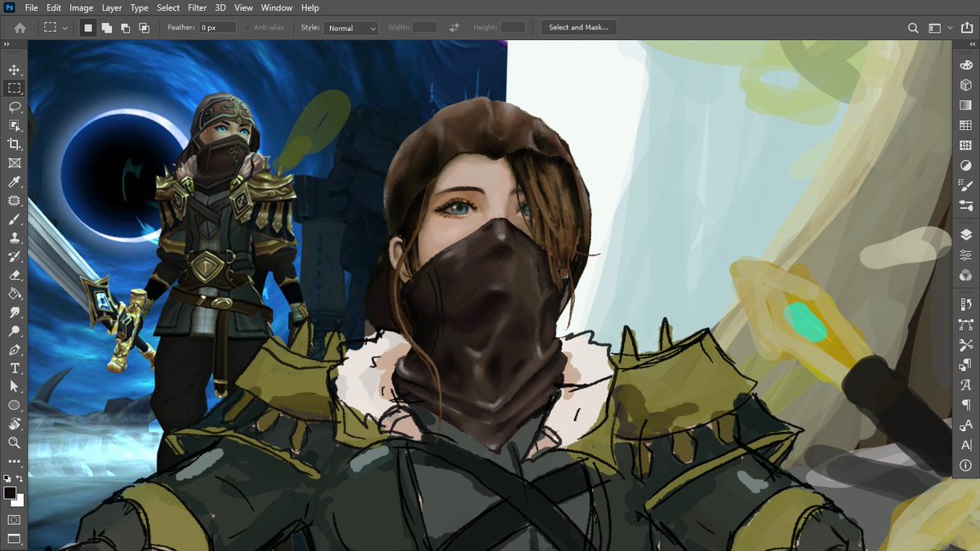Viewport: 980px width, 551px height.
Task: Open the Channels panel icon
Action: pos(966,276)
